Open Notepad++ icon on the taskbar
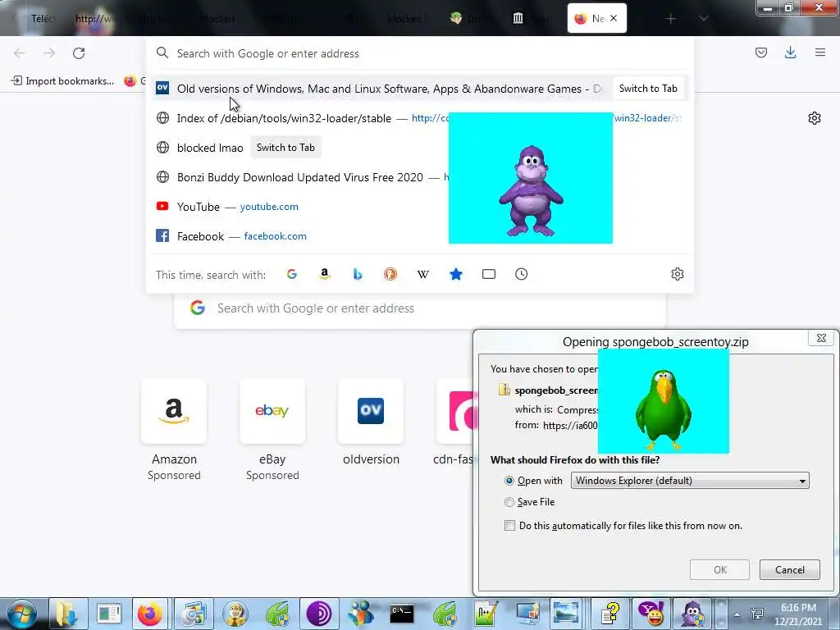840x630 pixels. 486,614
